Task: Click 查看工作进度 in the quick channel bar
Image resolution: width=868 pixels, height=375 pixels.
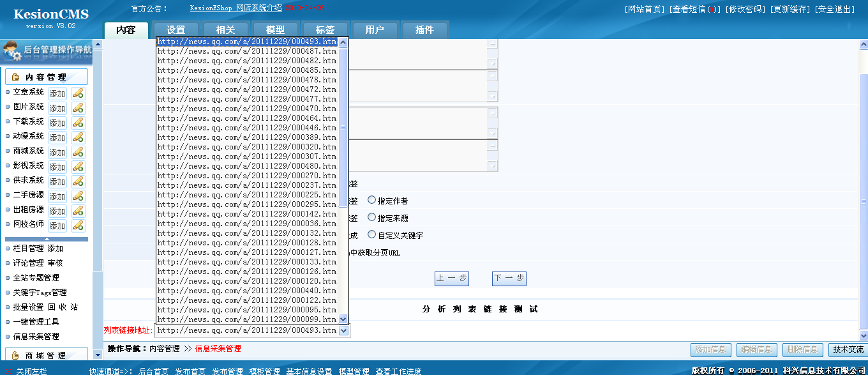Action: (398, 371)
